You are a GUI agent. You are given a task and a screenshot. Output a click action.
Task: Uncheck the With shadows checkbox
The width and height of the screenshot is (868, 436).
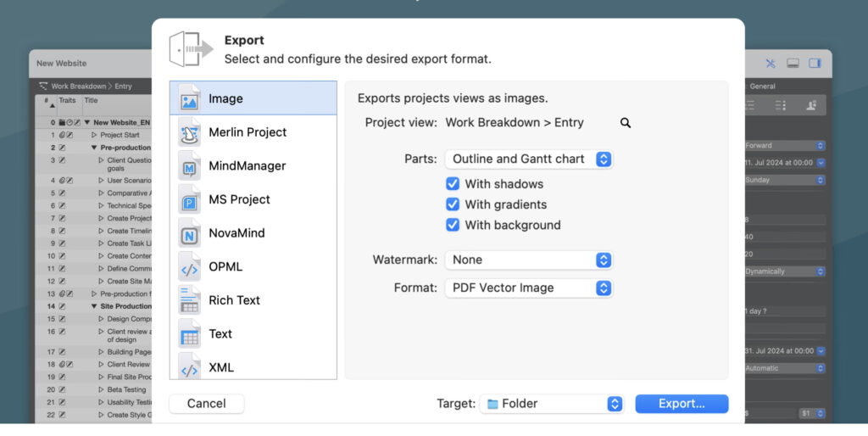coord(453,184)
